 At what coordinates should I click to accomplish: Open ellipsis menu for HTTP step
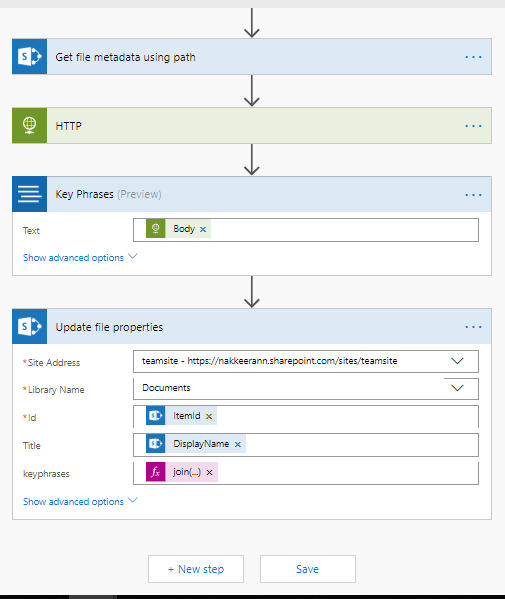473,126
